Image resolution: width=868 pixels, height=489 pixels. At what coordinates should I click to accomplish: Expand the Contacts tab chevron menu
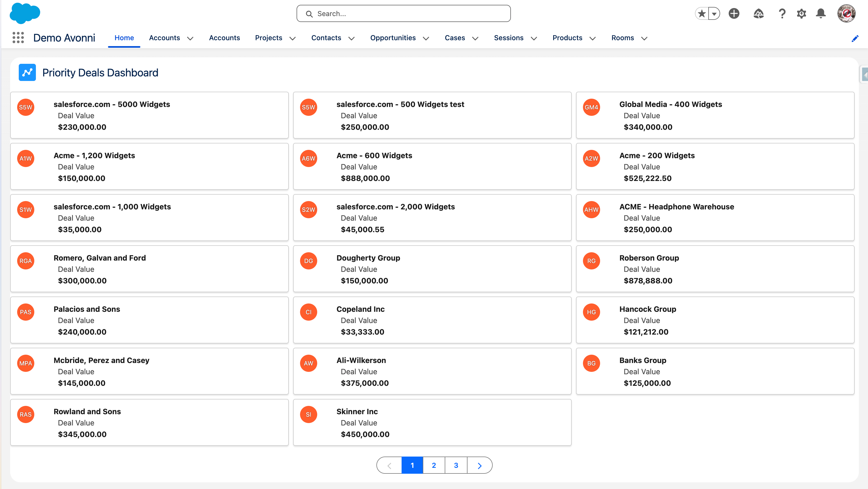[351, 38]
